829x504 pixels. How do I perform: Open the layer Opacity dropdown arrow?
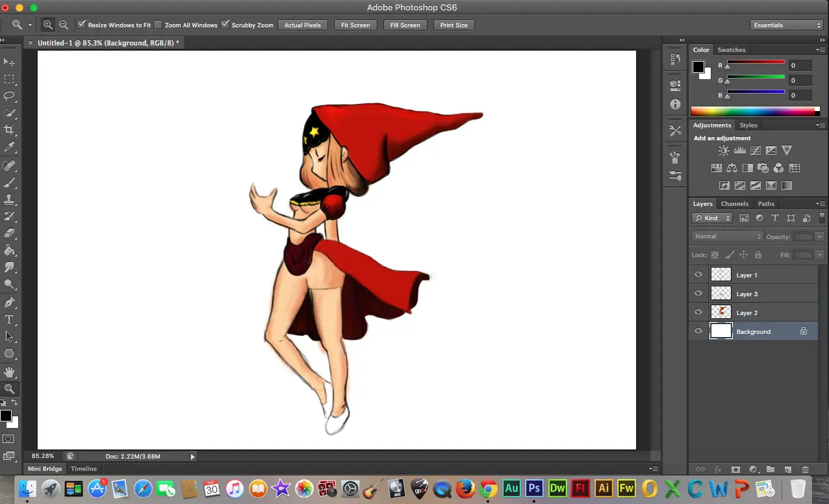click(820, 236)
